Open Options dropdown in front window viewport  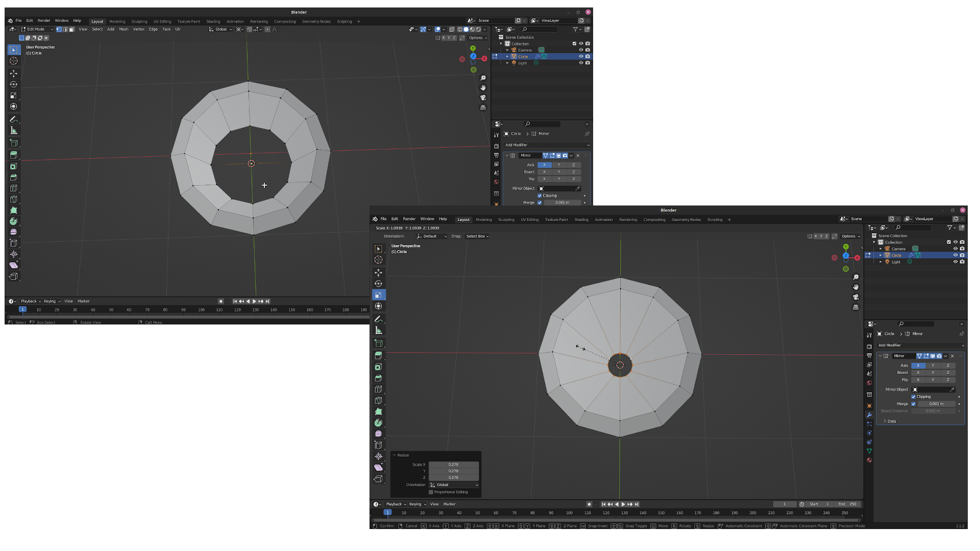(x=850, y=236)
